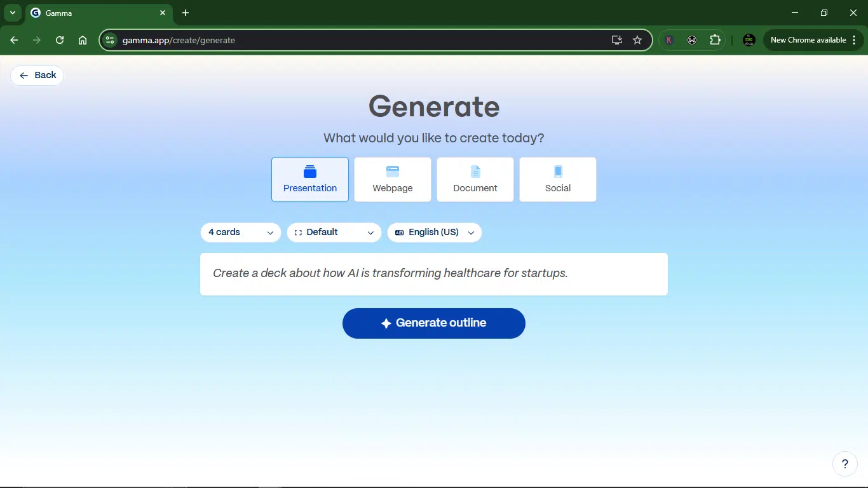Select the Document card type
The width and height of the screenshot is (868, 488).
475,179
